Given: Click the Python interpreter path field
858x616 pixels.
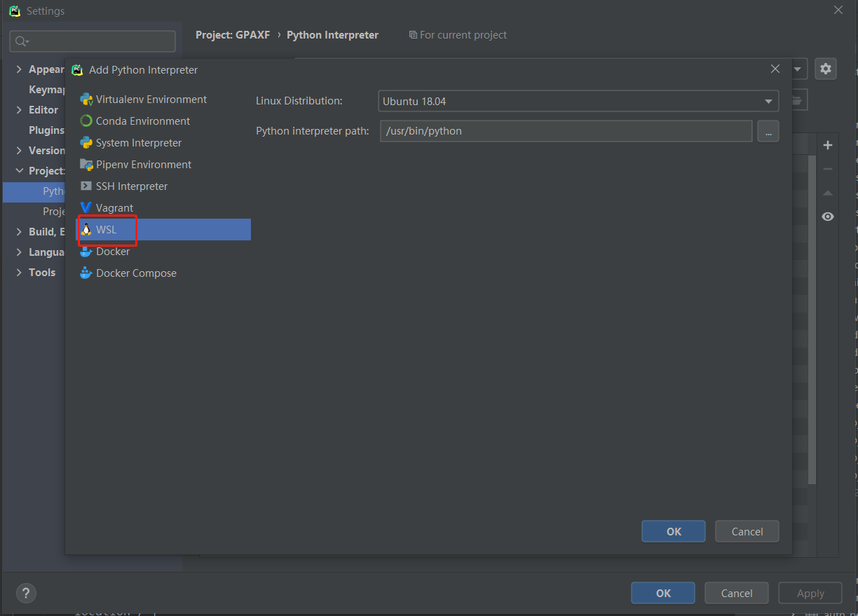Looking at the screenshot, I should tap(566, 131).
